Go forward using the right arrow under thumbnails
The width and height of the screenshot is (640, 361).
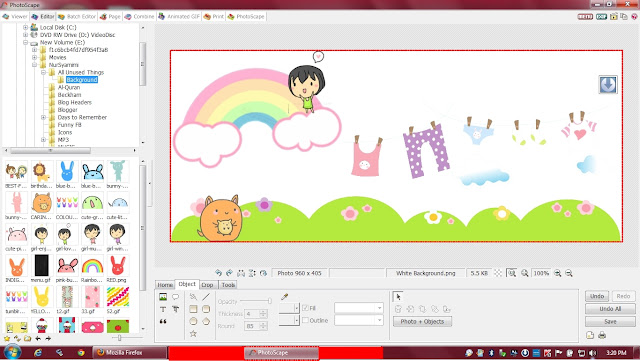[48, 339]
